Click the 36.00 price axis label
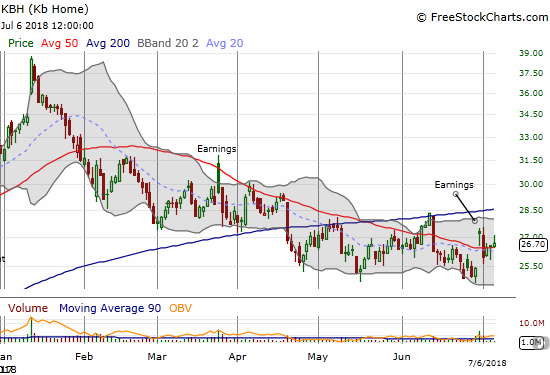 pos(531,93)
